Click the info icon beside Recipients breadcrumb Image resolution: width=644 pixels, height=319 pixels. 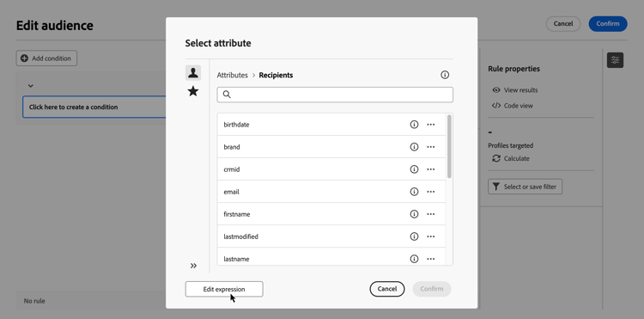click(x=445, y=75)
